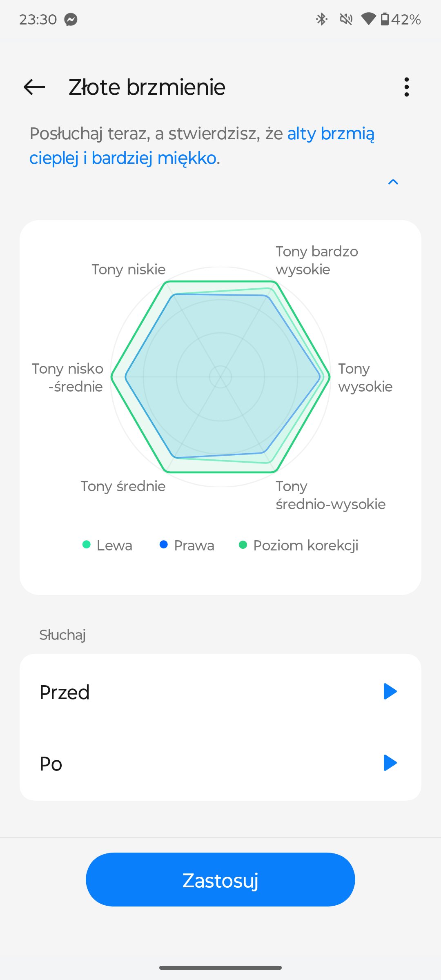441x980 pixels.
Task: Tap the back arrow icon
Action: (34, 87)
